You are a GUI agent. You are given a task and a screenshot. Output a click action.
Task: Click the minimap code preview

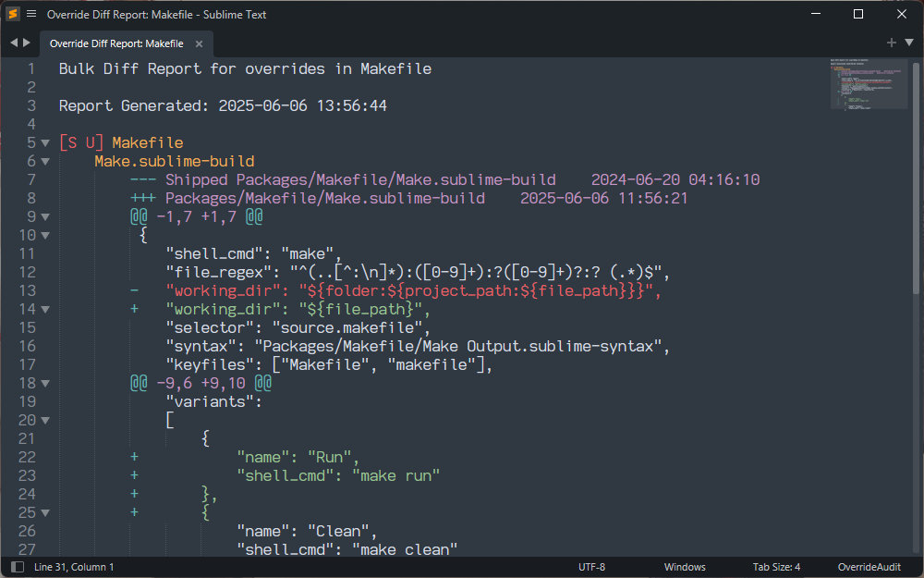(868, 83)
